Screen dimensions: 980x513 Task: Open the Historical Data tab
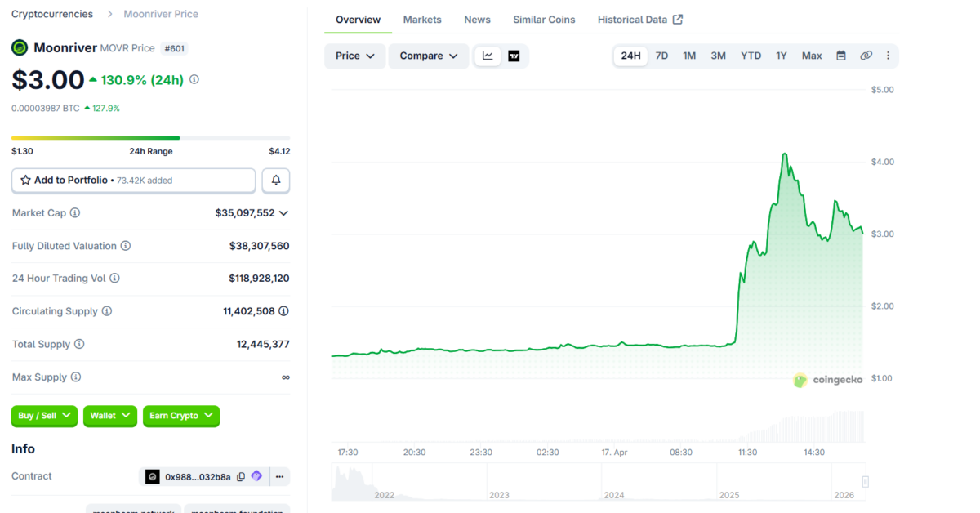tap(633, 19)
